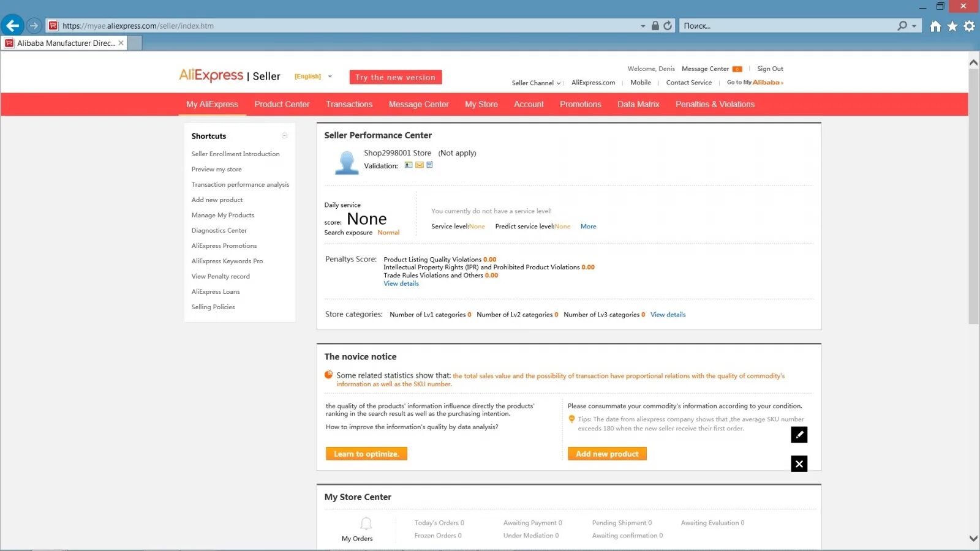Click the orange Message Center counter badge

(x=737, y=69)
